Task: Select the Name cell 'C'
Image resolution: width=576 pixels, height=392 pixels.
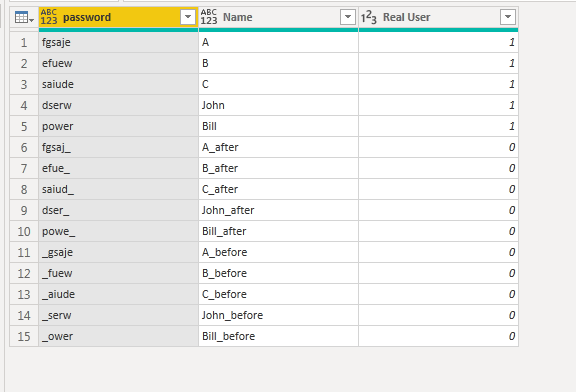Action: tap(278, 84)
